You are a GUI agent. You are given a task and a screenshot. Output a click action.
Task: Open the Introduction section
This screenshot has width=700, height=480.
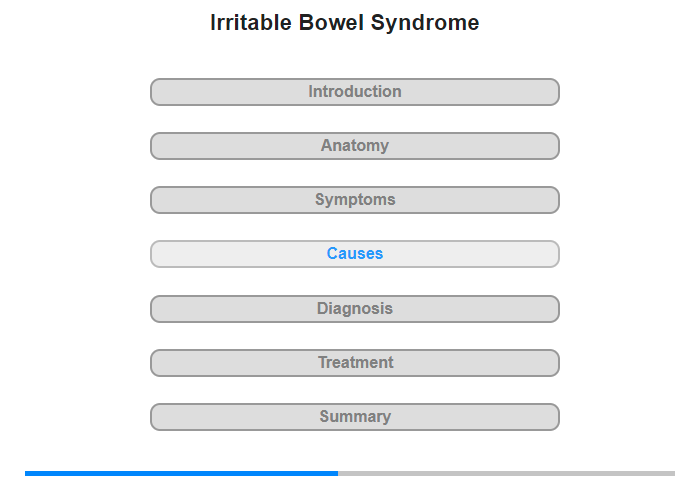coord(355,92)
